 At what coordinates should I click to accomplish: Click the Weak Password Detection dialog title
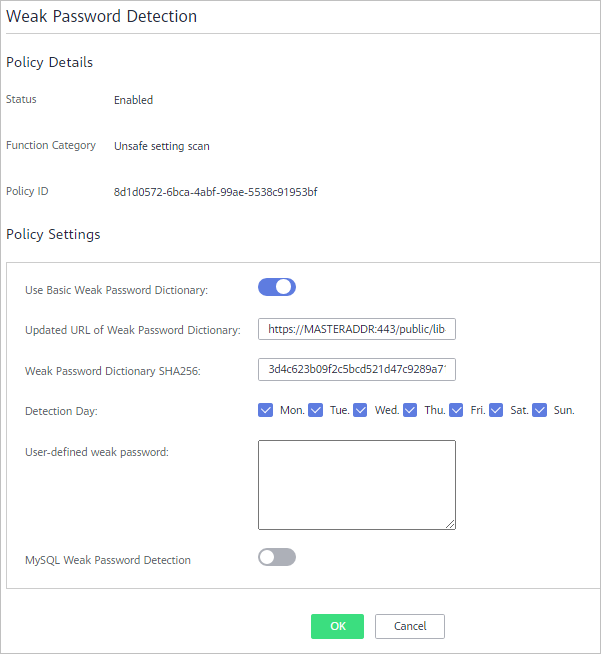(101, 16)
